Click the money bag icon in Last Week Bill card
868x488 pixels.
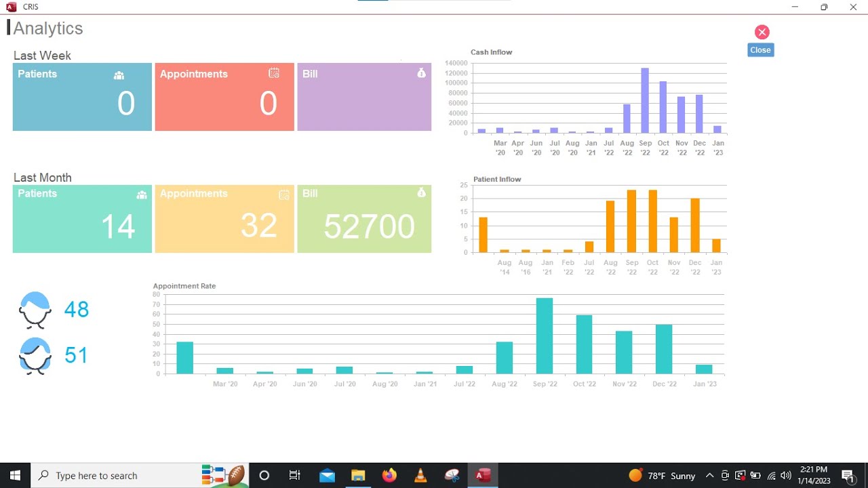421,73
